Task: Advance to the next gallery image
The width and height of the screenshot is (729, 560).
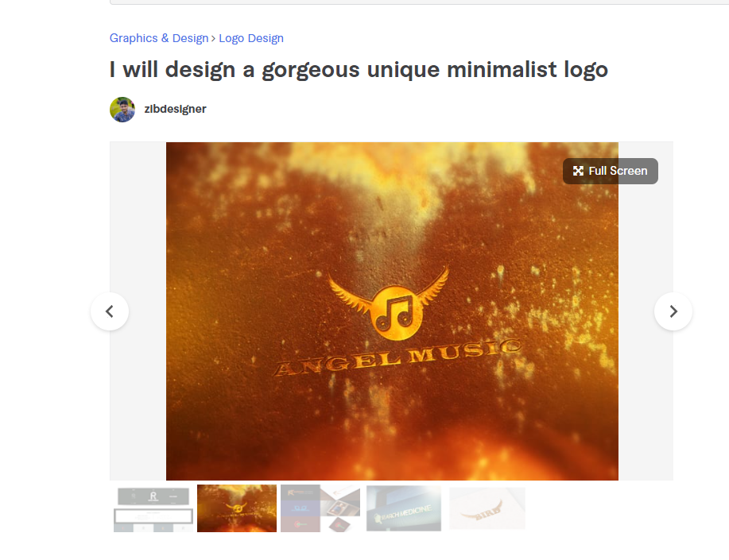Action: 673,311
